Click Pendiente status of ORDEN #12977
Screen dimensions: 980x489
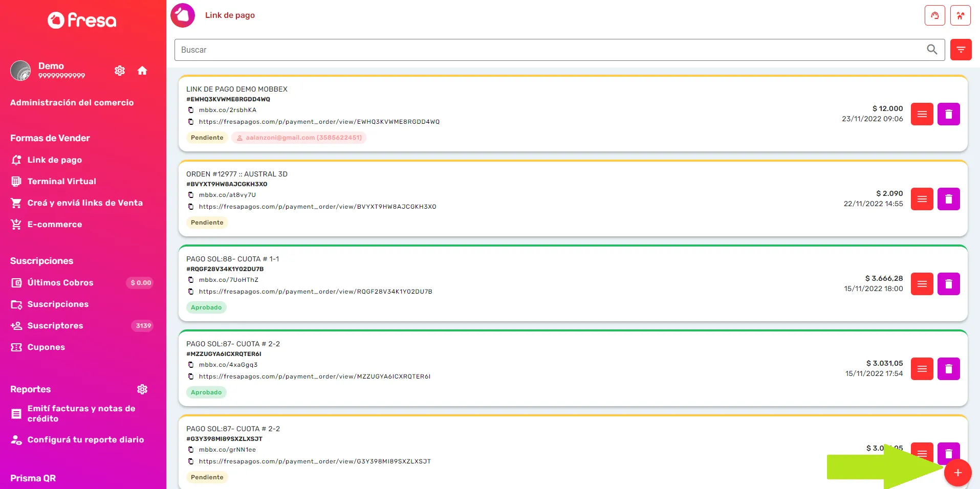tap(207, 223)
